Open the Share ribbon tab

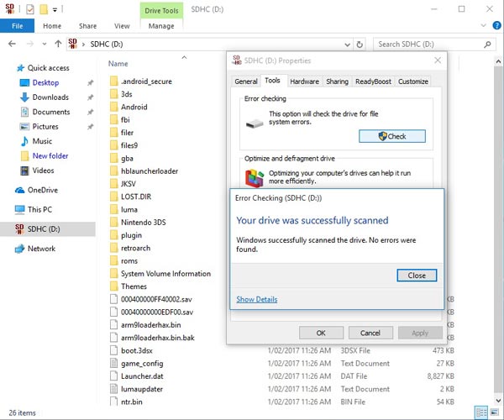tap(87, 26)
